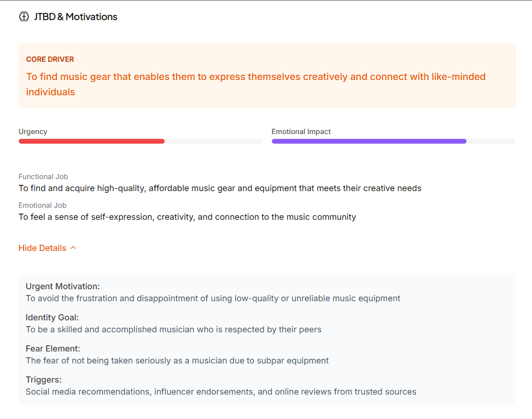Click the red Urgency progress bar
Screen dimensions: 532x419
pyautogui.click(x=91, y=141)
